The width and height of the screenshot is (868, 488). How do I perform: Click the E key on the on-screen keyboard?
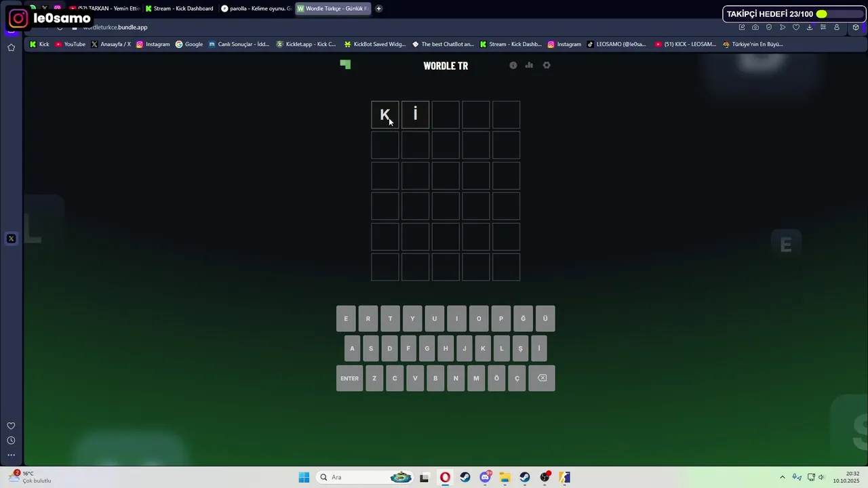(346, 319)
